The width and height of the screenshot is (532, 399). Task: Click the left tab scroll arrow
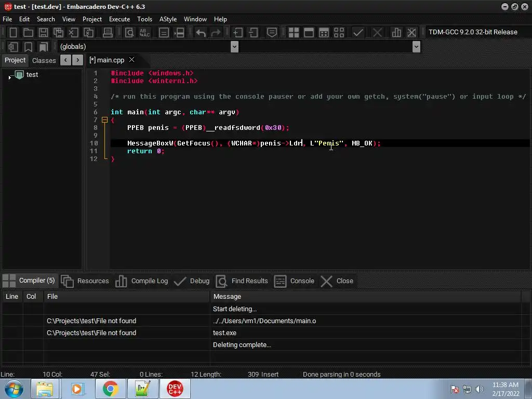[65, 60]
